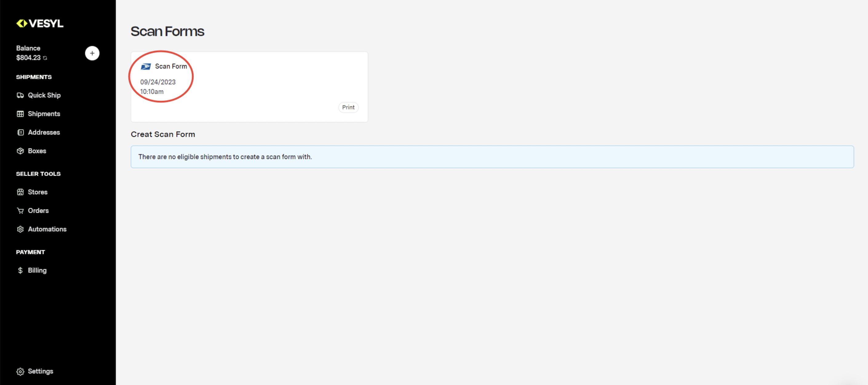
Task: Click the Billing dollar icon
Action: point(20,271)
